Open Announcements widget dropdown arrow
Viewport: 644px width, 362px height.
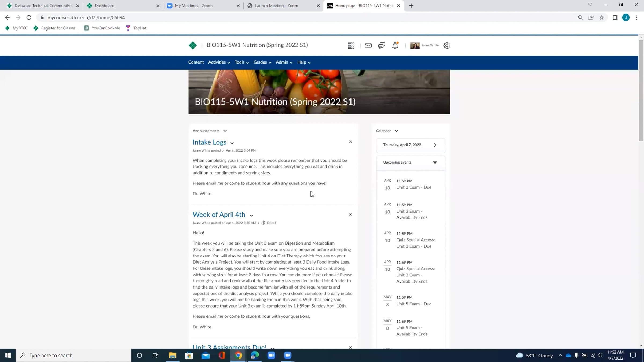click(x=225, y=131)
